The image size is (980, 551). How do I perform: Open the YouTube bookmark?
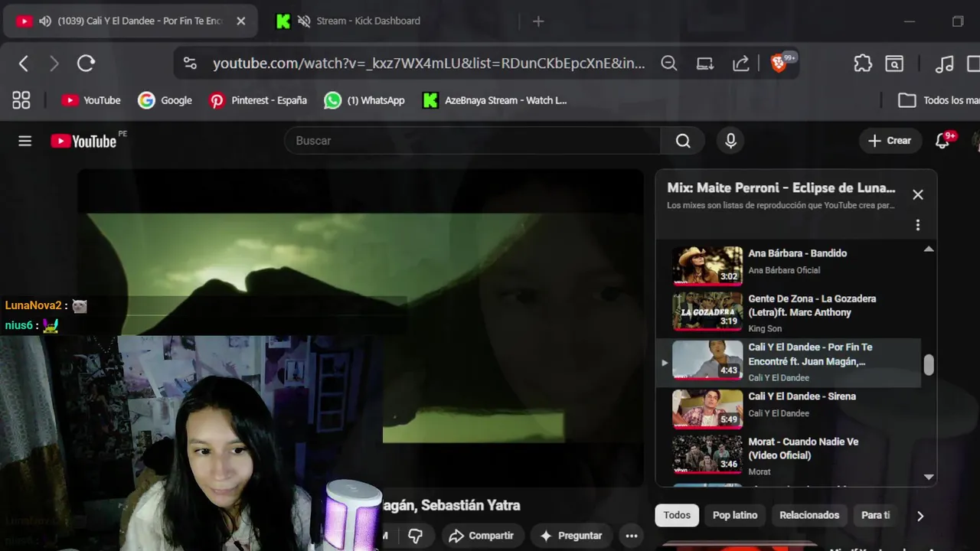91,100
